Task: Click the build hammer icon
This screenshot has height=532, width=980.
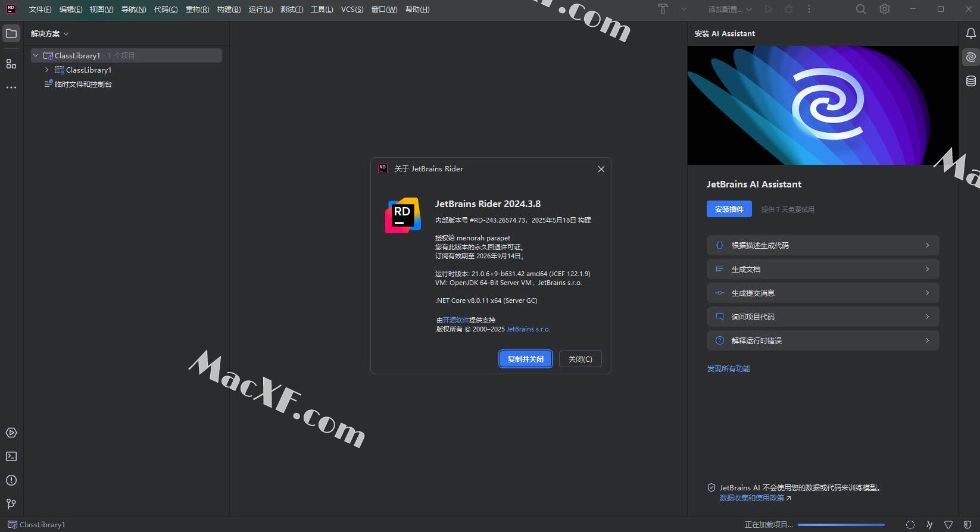Action: tap(663, 9)
